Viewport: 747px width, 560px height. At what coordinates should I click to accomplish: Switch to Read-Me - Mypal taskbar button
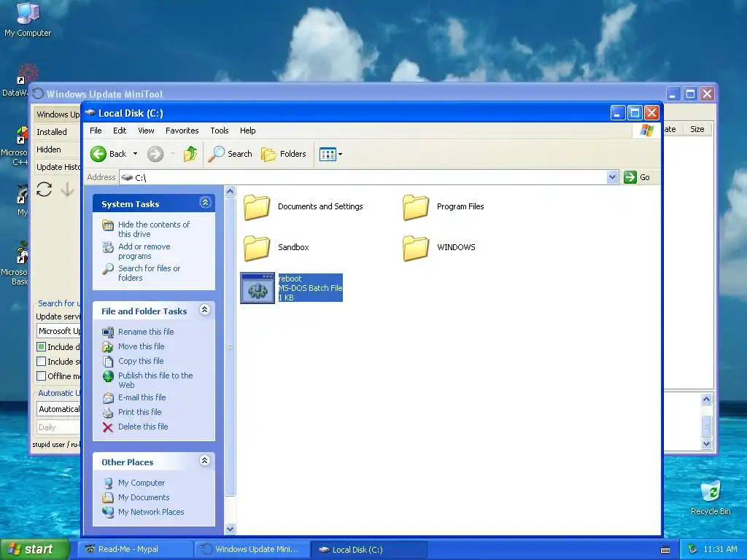click(x=136, y=550)
